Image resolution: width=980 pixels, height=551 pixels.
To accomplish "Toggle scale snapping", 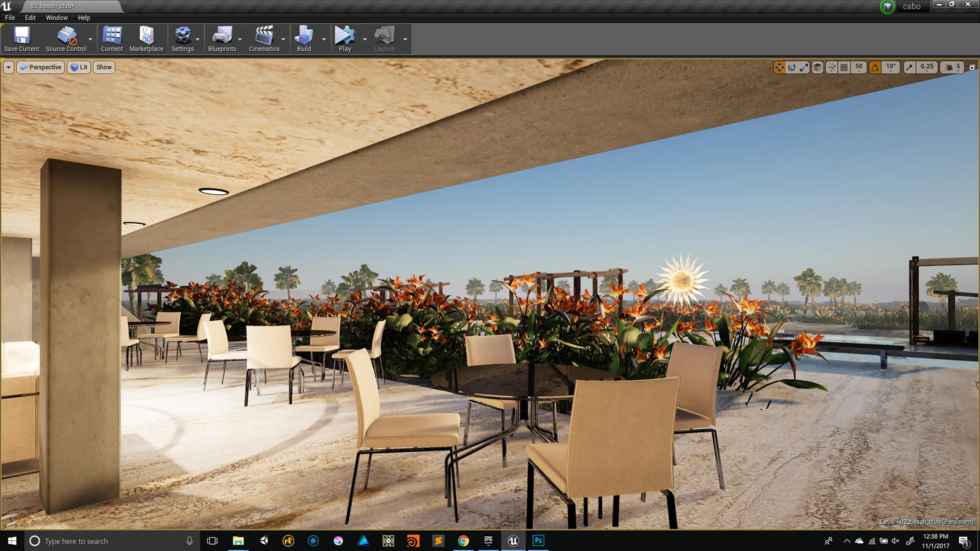I will pyautogui.click(x=909, y=67).
